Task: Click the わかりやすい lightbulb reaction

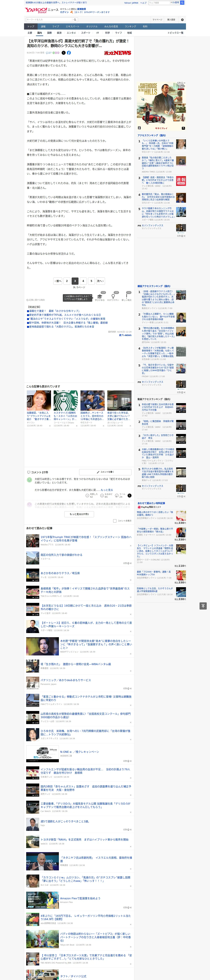Action: (x=113, y=296)
